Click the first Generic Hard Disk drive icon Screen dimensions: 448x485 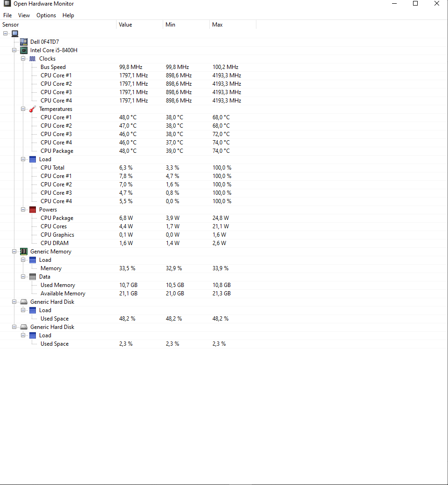(24, 301)
